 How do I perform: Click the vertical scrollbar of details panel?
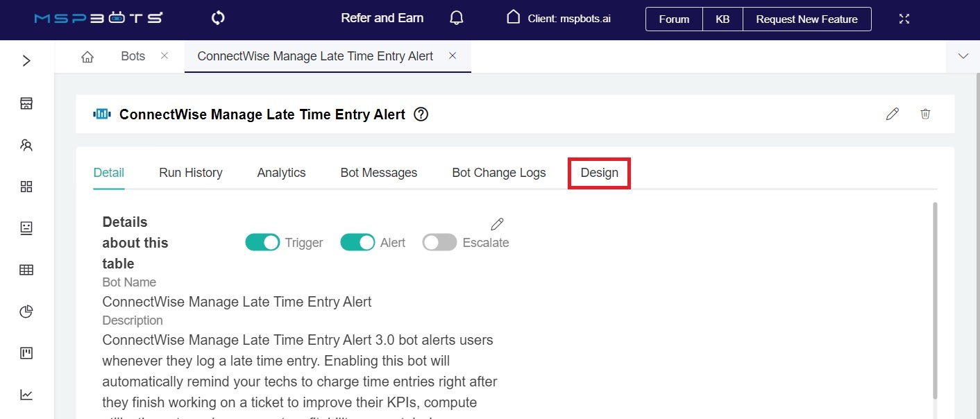(935, 298)
